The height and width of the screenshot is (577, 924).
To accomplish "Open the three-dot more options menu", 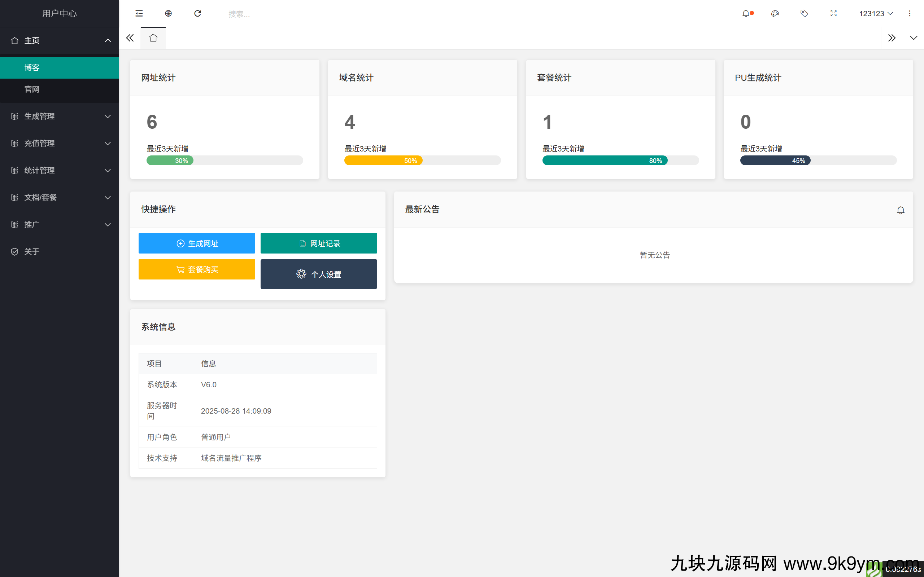I will 910,13.
